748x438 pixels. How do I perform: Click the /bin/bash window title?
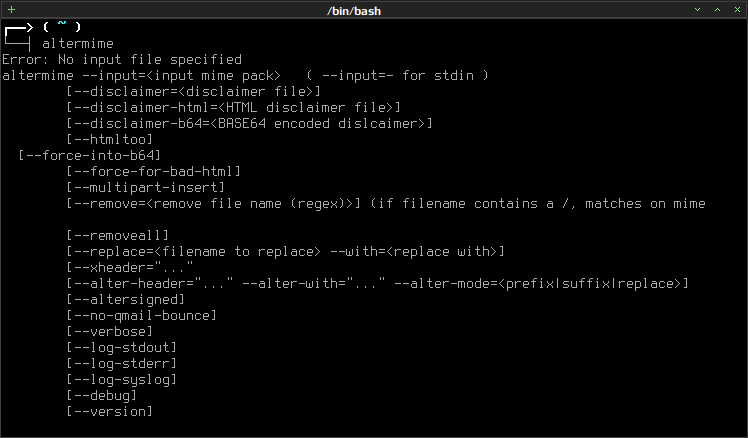click(354, 10)
